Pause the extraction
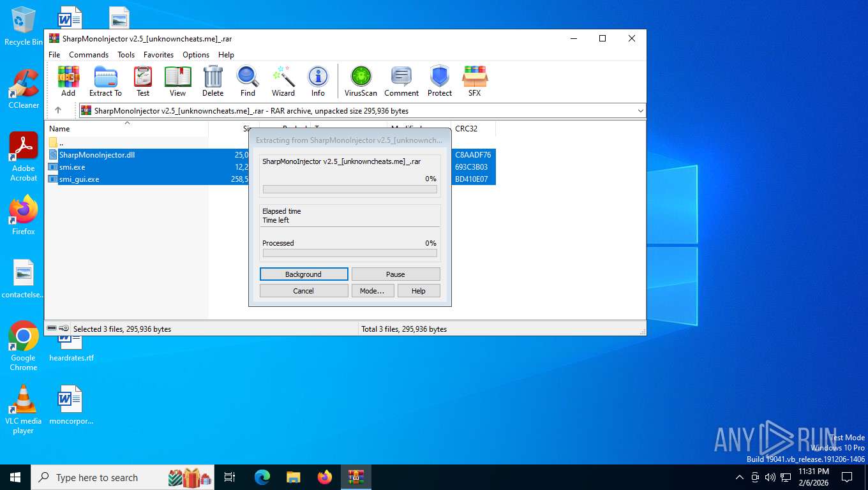The width and height of the screenshot is (868, 490). point(396,274)
